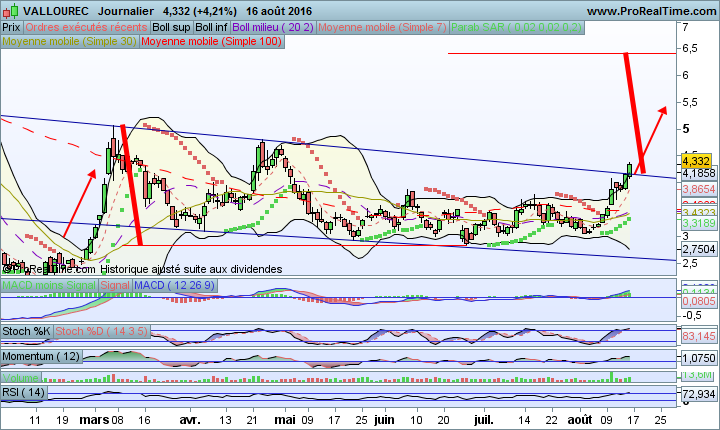The image size is (720, 430).
Task: Click the juin label on the time axis
Action: (x=384, y=419)
